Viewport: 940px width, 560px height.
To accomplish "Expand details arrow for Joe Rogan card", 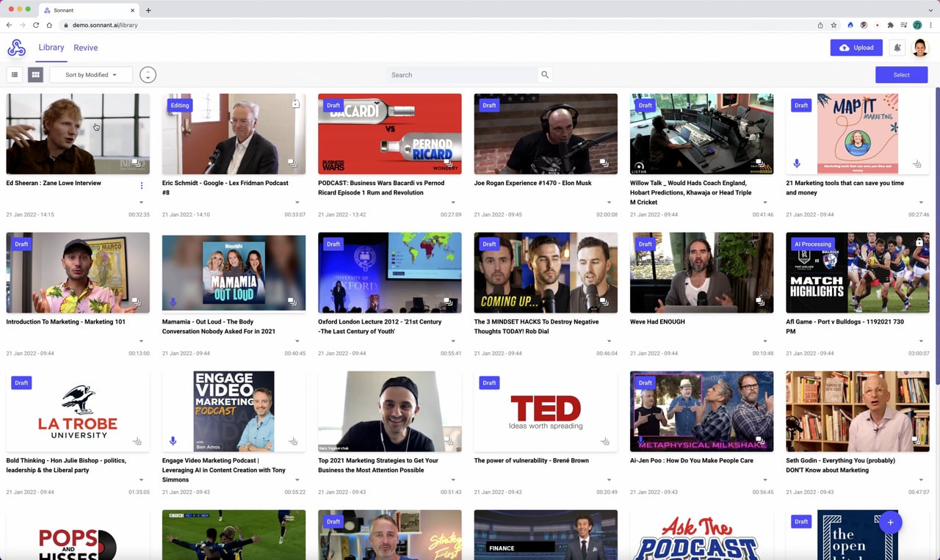I will pos(609,203).
